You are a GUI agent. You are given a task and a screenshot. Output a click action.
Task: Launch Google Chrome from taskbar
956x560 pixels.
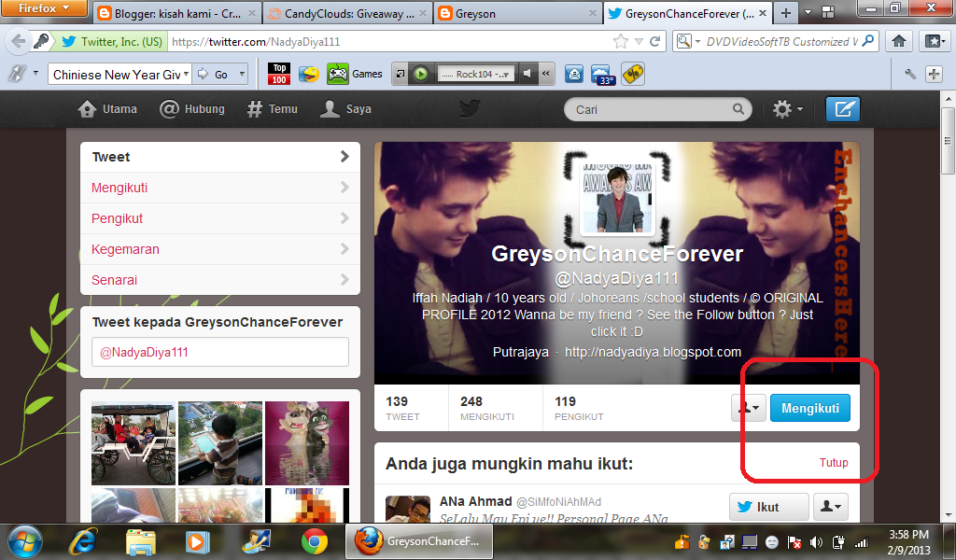coord(315,541)
